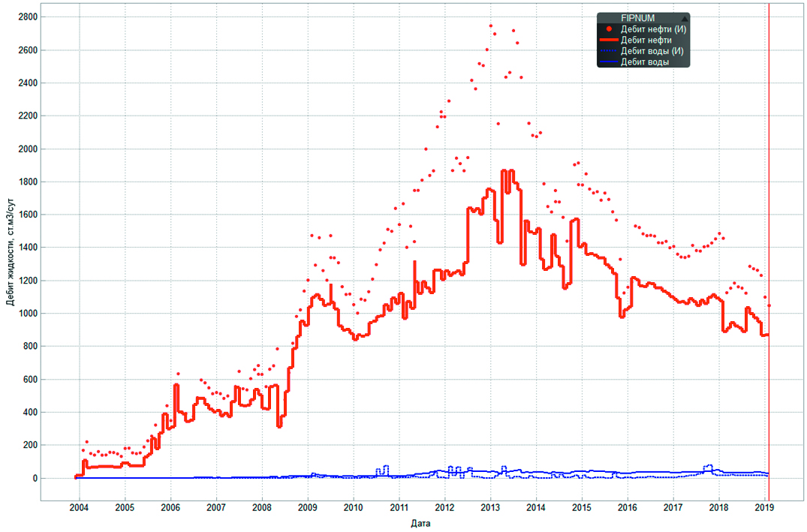Click the 1000 tick label on the vertical axis
This screenshot has width=807, height=532.
(28, 313)
